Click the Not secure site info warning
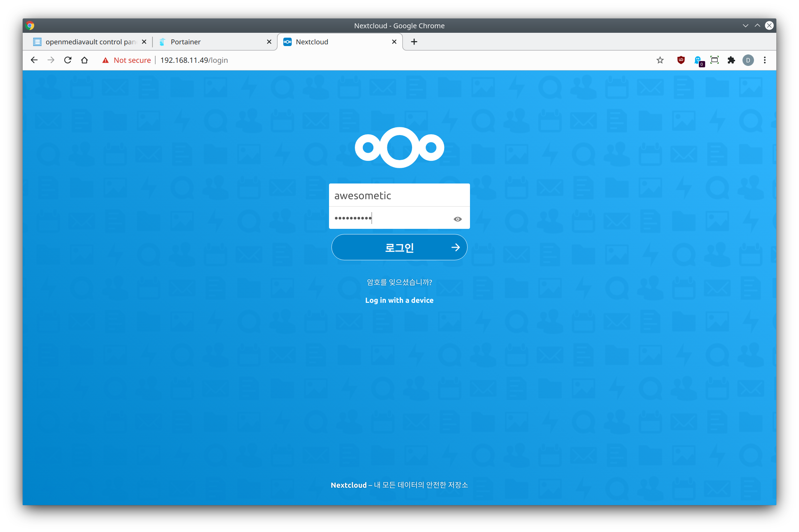This screenshot has height=532, width=799. click(x=126, y=60)
